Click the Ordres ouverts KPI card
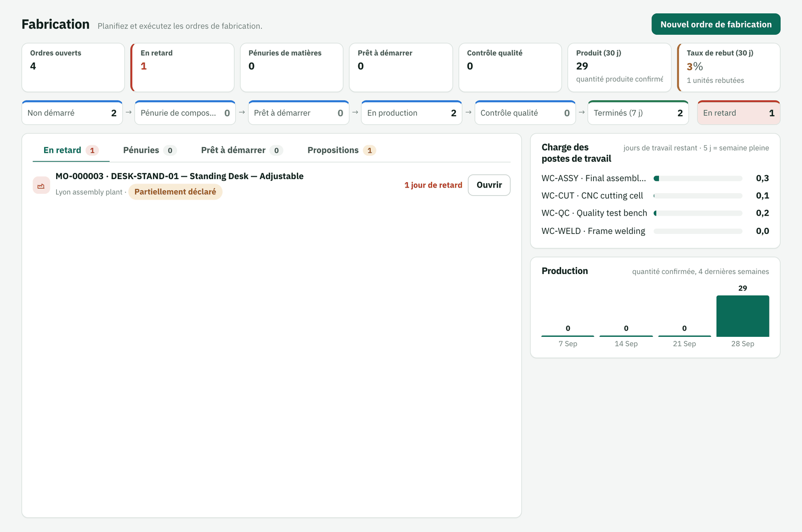 73,67
